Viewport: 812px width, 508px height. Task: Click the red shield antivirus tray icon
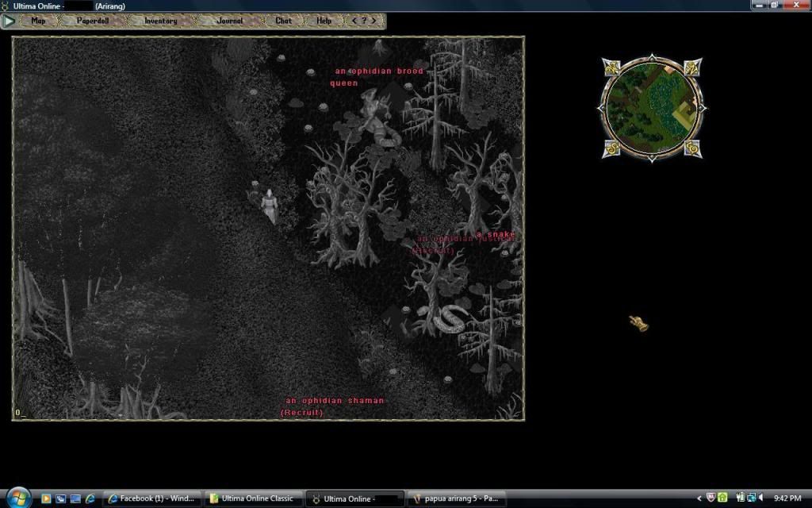(x=711, y=498)
